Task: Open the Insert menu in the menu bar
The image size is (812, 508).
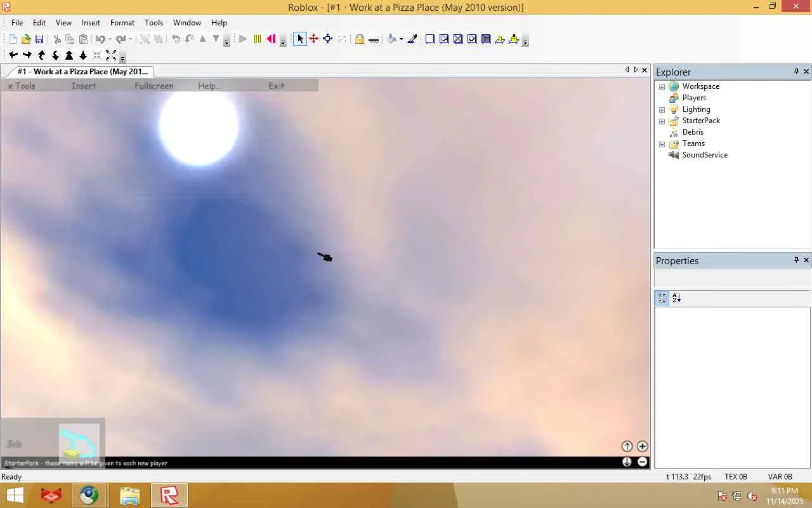Action: tap(91, 23)
